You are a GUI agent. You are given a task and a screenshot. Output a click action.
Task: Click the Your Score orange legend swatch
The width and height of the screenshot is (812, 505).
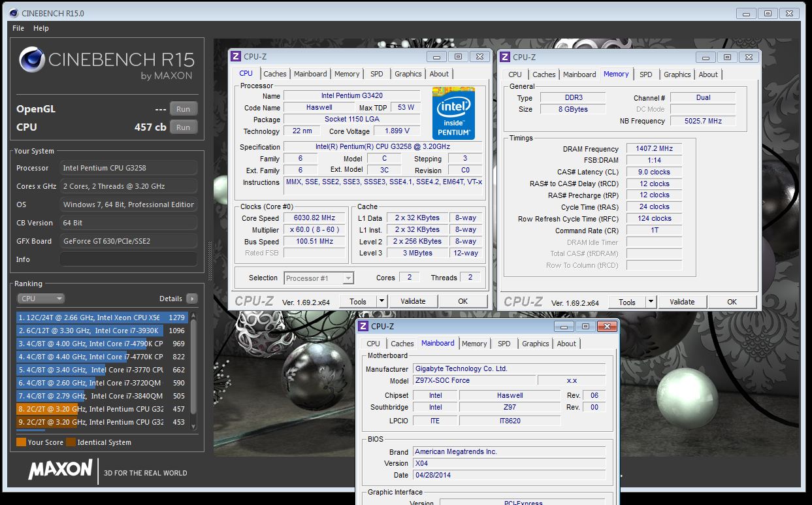[x=22, y=442]
